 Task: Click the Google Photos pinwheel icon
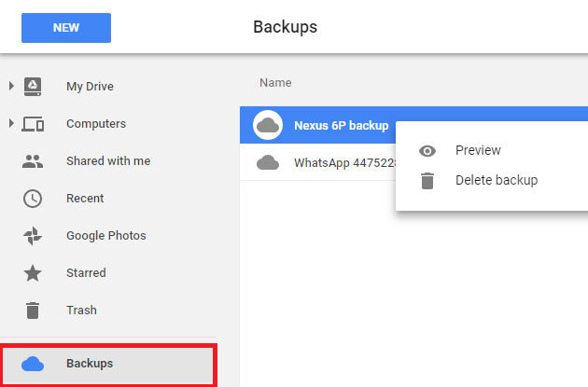coord(33,235)
